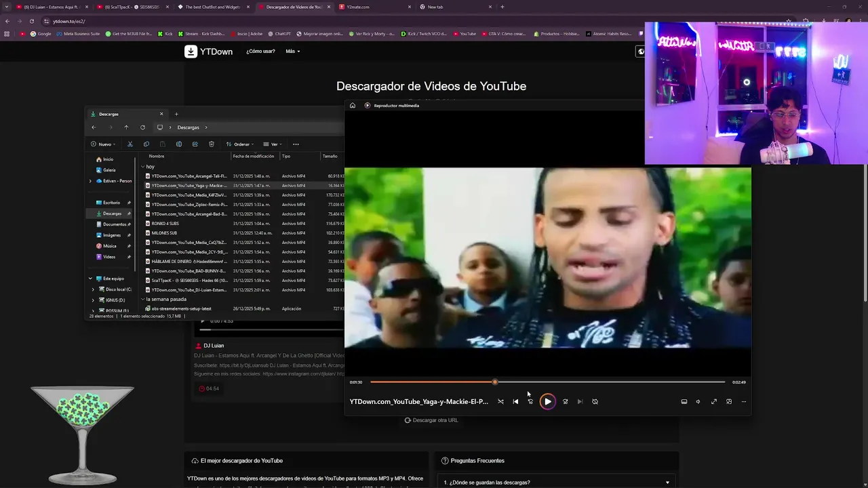Image resolution: width=868 pixels, height=488 pixels.
Task: Skip back 10 seconds in media player
Action: pyautogui.click(x=530, y=401)
